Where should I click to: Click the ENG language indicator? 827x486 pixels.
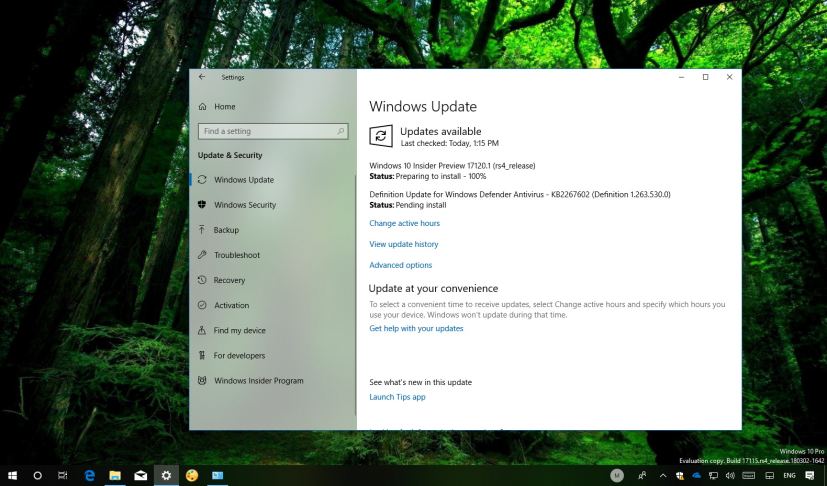pos(789,475)
